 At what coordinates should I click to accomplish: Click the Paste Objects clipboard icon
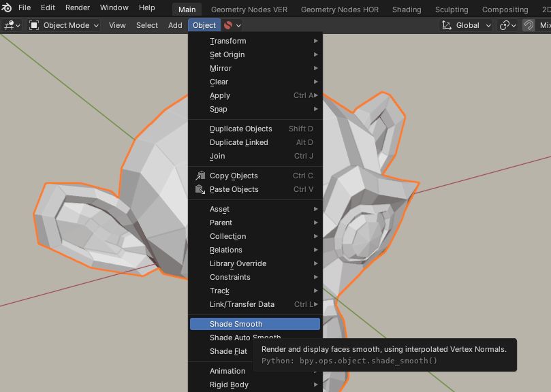(200, 189)
